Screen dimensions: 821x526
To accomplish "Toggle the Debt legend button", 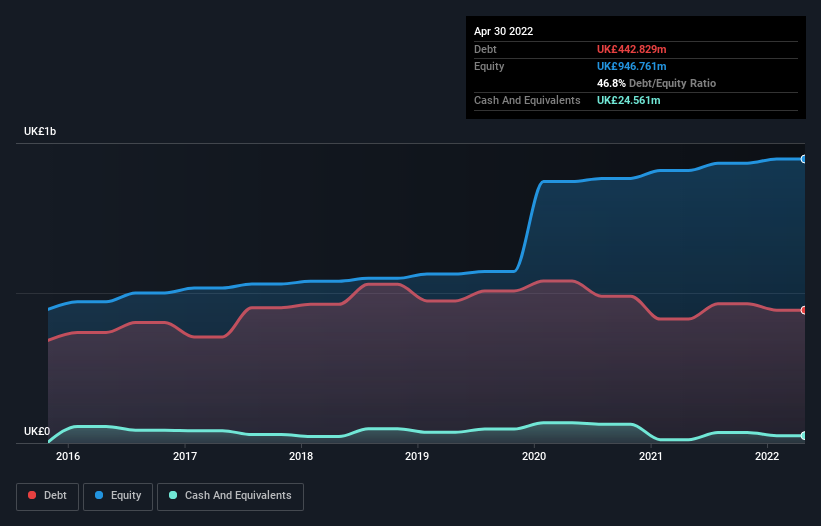I will pos(47,496).
